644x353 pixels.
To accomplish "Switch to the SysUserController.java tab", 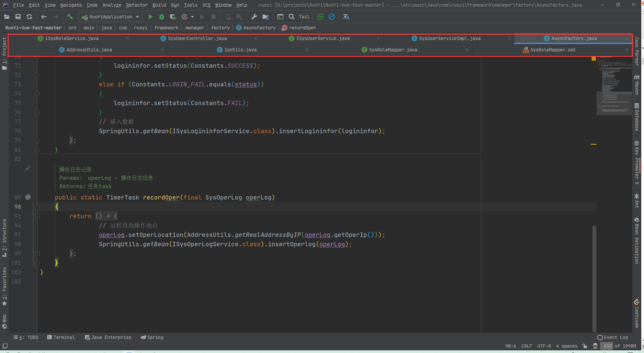I will (197, 38).
